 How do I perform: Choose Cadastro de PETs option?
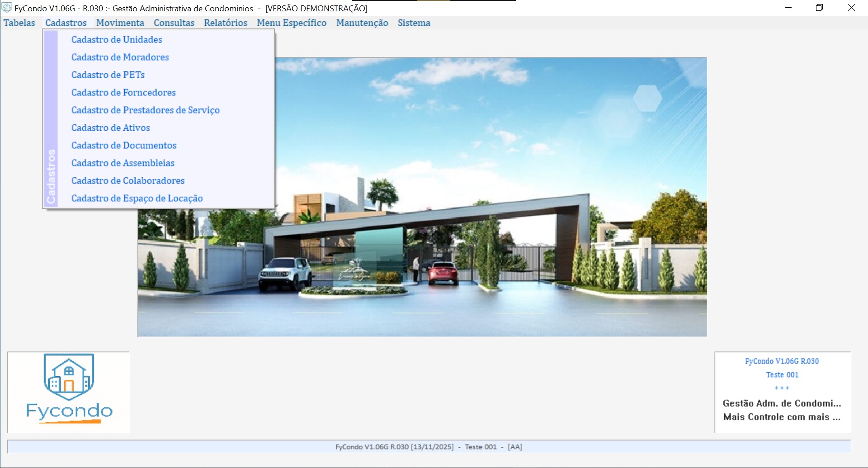point(108,75)
